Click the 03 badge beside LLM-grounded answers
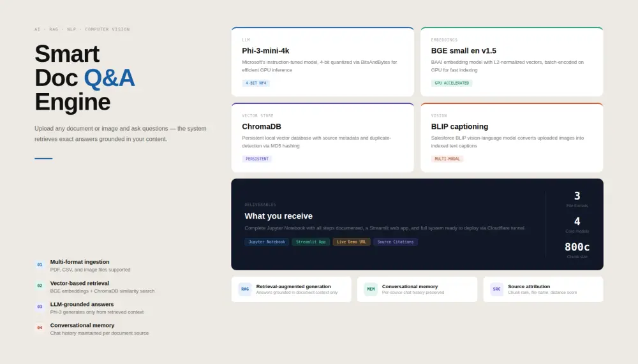The height and width of the screenshot is (364, 638). (40, 307)
